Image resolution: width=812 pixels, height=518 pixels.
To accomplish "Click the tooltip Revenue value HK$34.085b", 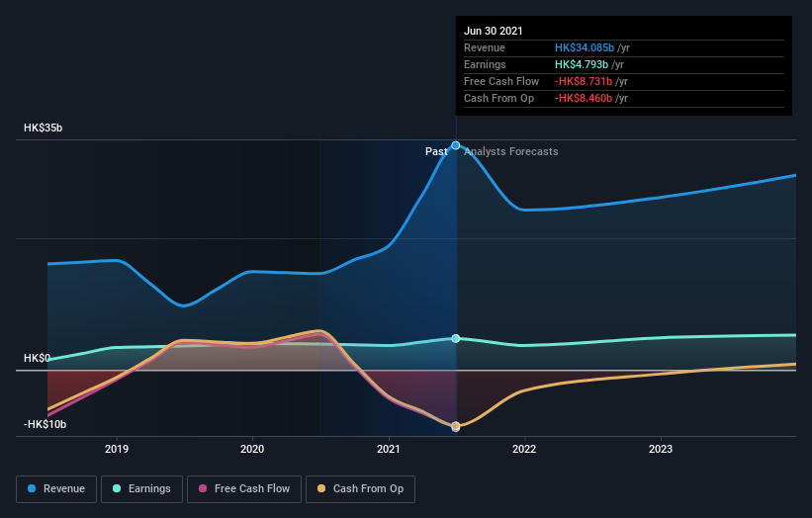I will (x=585, y=47).
